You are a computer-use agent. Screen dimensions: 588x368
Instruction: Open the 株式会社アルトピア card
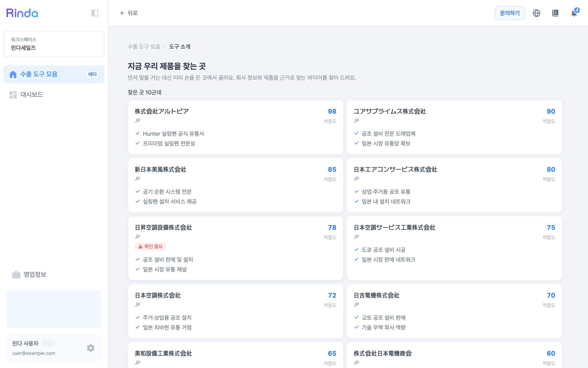point(235,127)
